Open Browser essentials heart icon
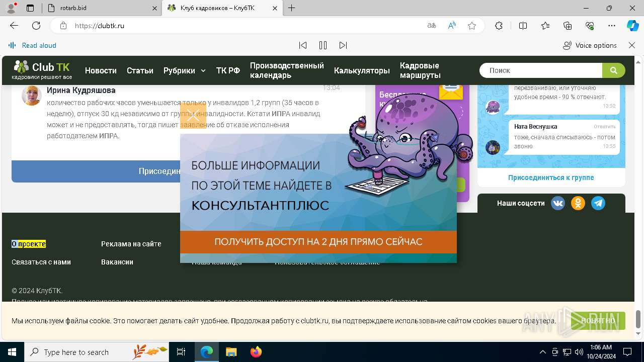The image size is (644, 362). (x=590, y=26)
